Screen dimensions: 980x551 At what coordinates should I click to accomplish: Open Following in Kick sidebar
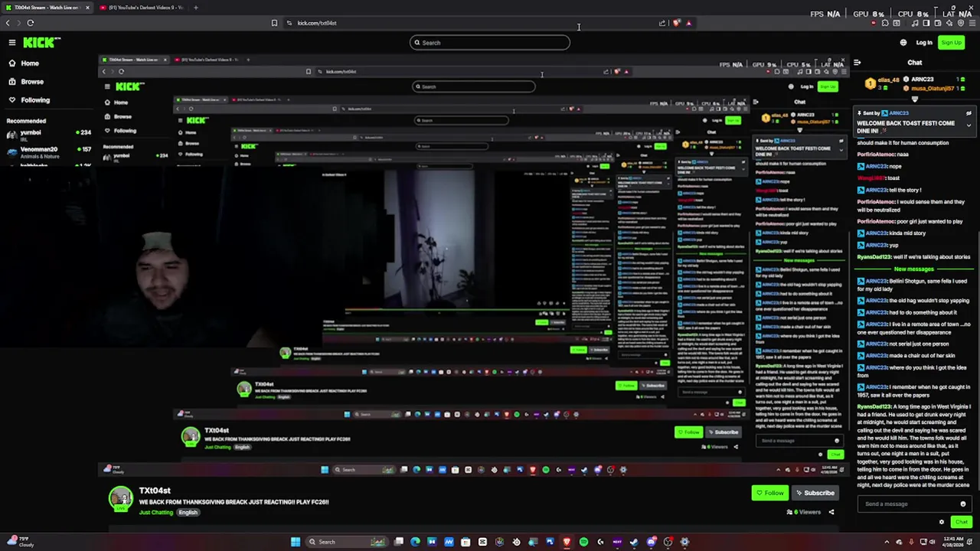(34, 100)
